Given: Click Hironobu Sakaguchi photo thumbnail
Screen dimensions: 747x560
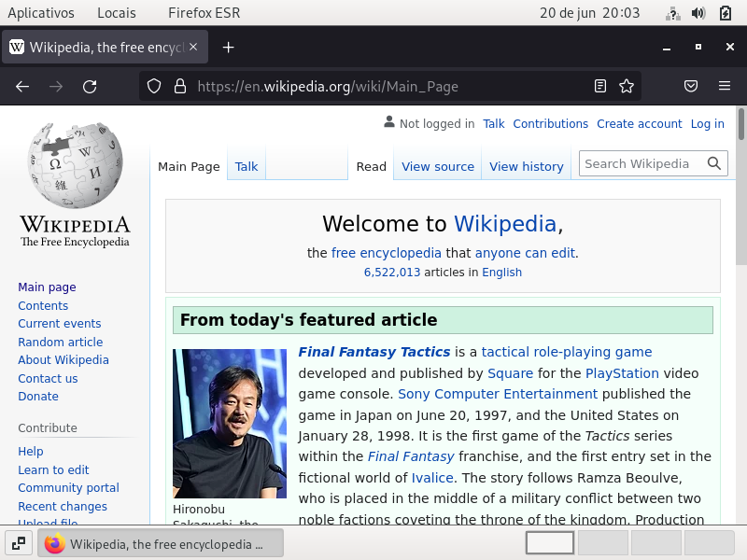Looking at the screenshot, I should (x=230, y=424).
